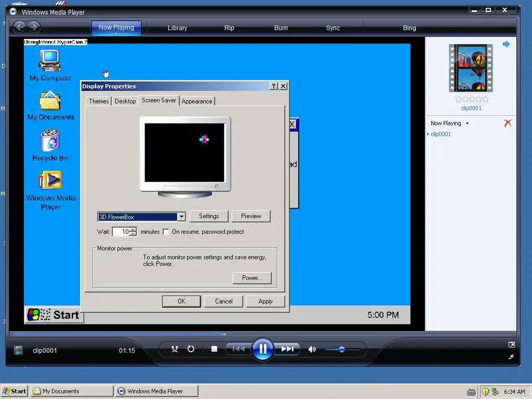532x399 pixels.
Task: Increase wait minutes with the up spinner
Action: 133,229
